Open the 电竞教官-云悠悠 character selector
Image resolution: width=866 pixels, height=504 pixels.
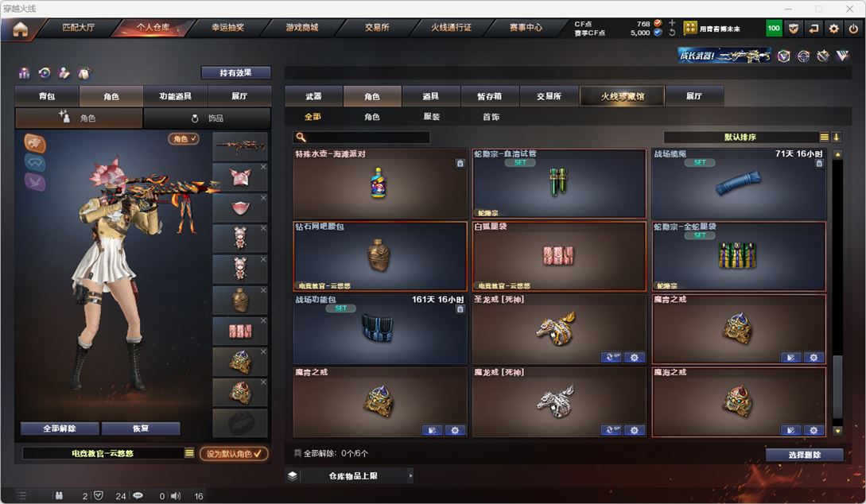(103, 452)
